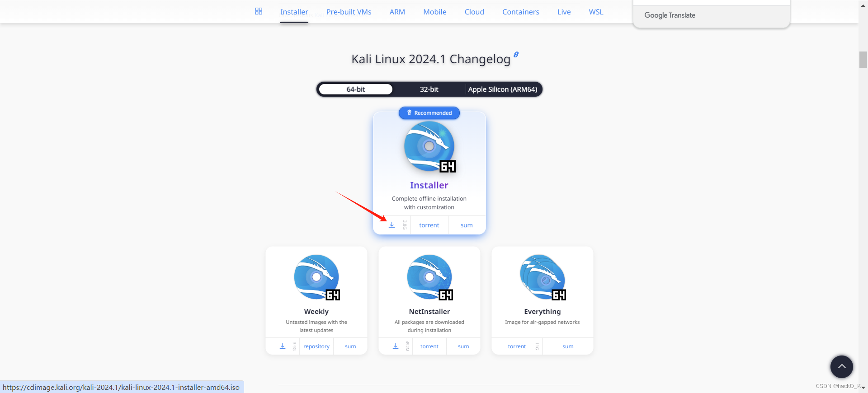Download the Installer ISO via download icon
The height and width of the screenshot is (393, 868).
tap(392, 225)
